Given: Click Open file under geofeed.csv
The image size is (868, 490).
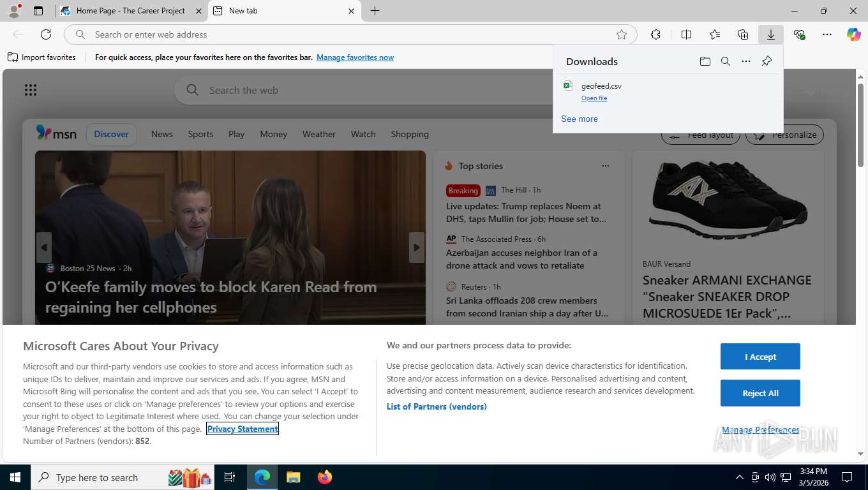Looking at the screenshot, I should (594, 98).
